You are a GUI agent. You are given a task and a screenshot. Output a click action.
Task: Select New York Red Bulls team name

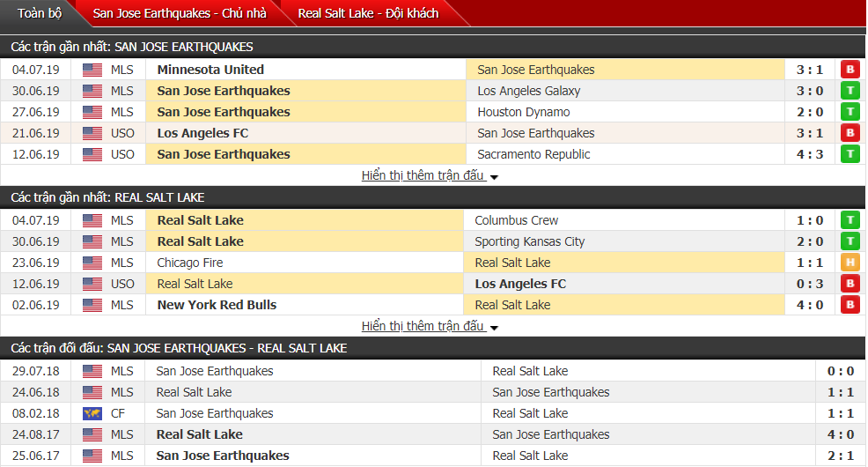[217, 305]
